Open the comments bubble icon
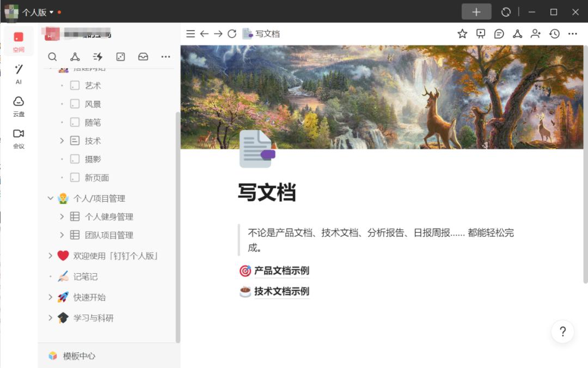Image resolution: width=588 pixels, height=368 pixels. (499, 34)
